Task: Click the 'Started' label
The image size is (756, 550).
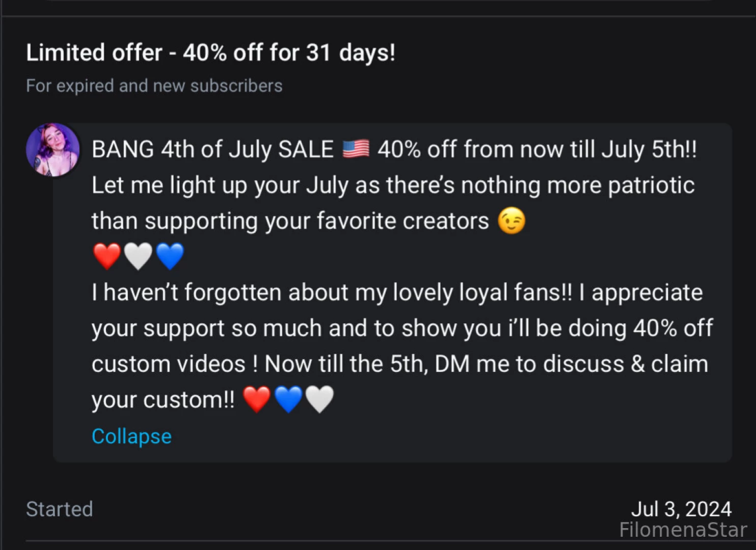Action: (x=59, y=509)
